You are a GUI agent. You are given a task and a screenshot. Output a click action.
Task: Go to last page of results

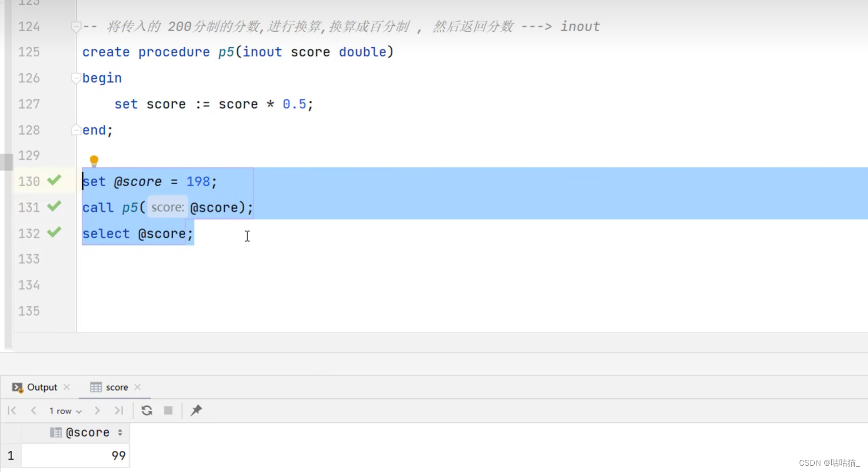(x=119, y=410)
